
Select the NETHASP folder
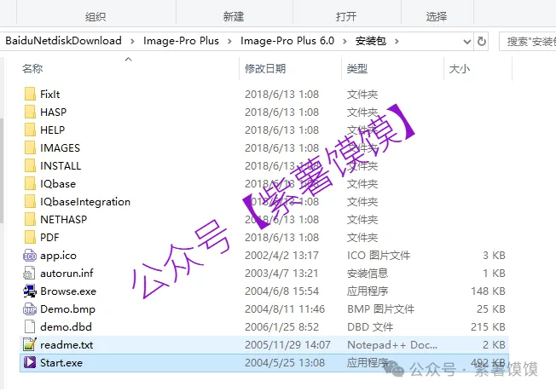[x=63, y=220]
